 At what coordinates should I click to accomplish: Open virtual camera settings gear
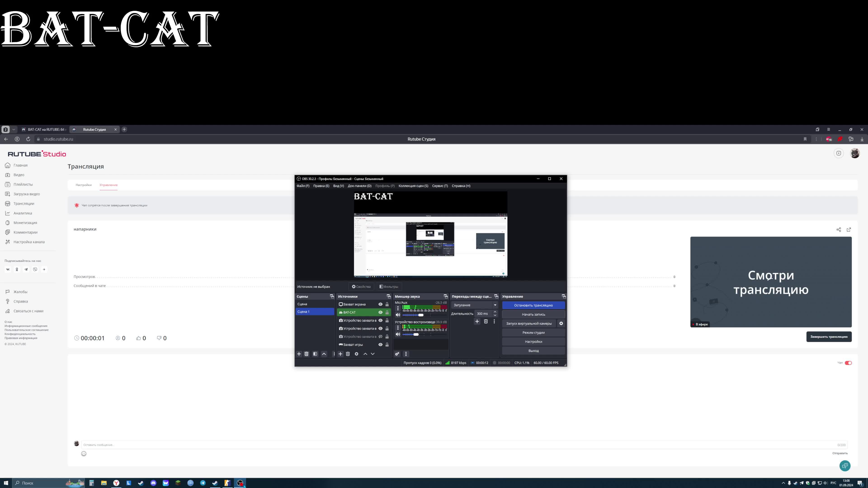click(561, 323)
